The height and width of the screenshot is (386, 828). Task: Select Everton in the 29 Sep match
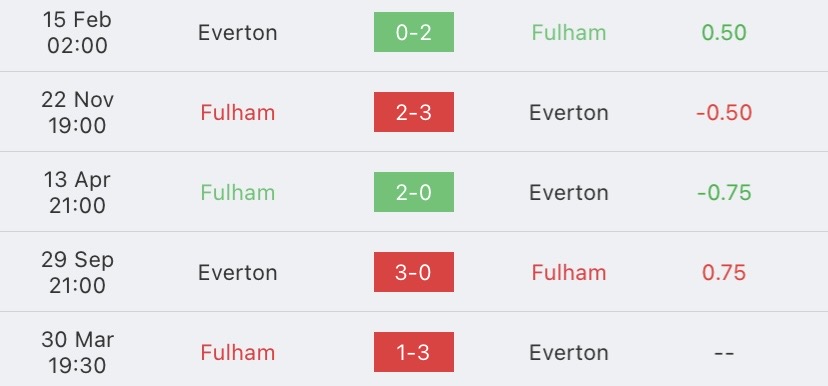[238, 273]
